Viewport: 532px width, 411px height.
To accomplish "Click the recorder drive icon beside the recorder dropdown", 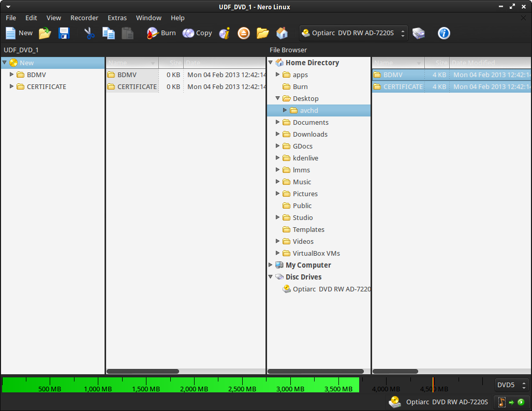I will 419,33.
